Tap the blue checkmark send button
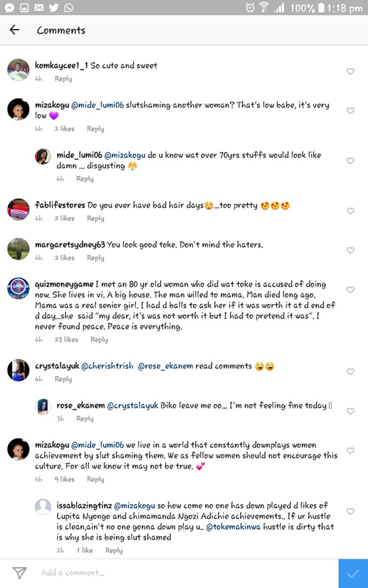 353,573
